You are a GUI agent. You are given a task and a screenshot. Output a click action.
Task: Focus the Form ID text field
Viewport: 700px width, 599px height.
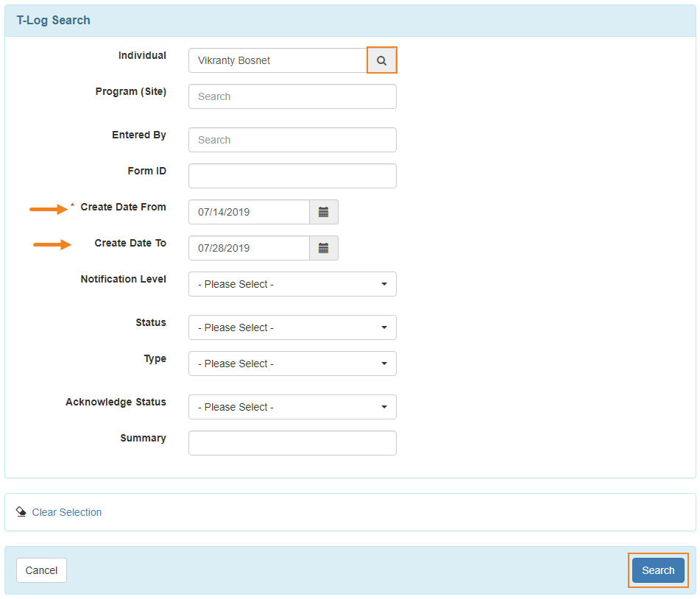pyautogui.click(x=292, y=176)
